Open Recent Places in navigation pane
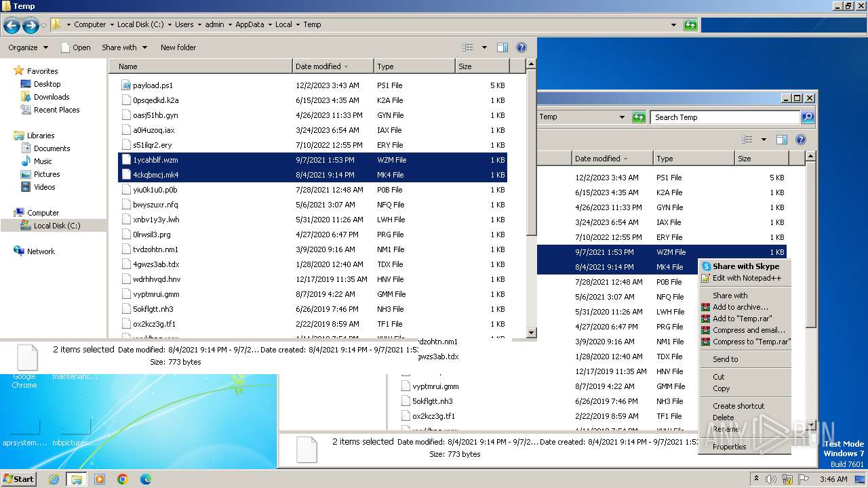 click(56, 110)
